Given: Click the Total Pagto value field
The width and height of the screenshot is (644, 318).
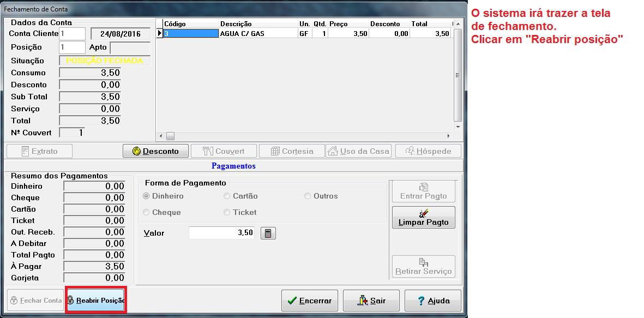Looking at the screenshot, I should [x=94, y=255].
